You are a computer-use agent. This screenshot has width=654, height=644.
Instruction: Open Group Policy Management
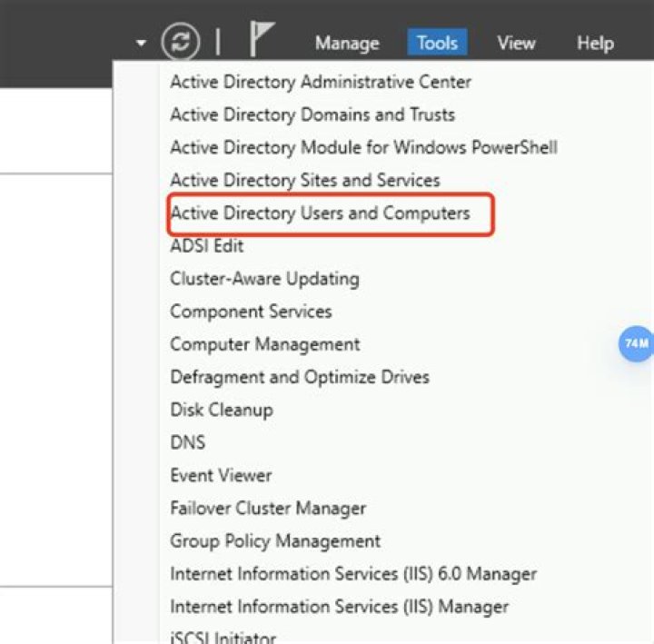point(275,541)
